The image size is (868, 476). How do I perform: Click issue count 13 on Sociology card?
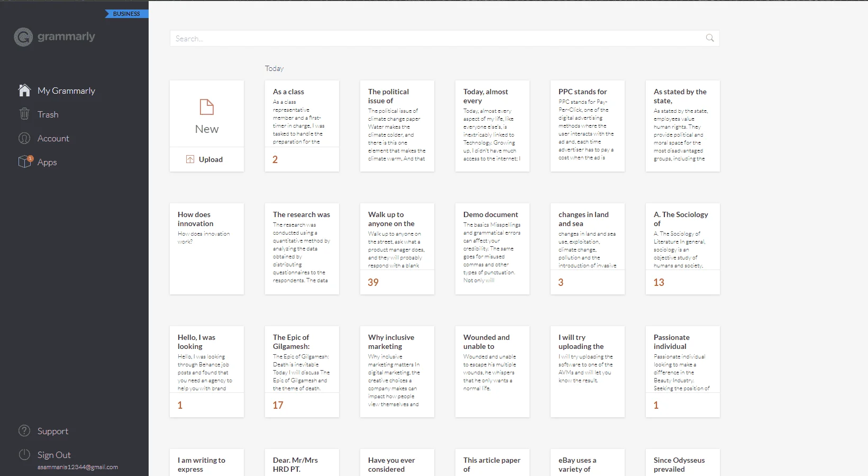(659, 282)
